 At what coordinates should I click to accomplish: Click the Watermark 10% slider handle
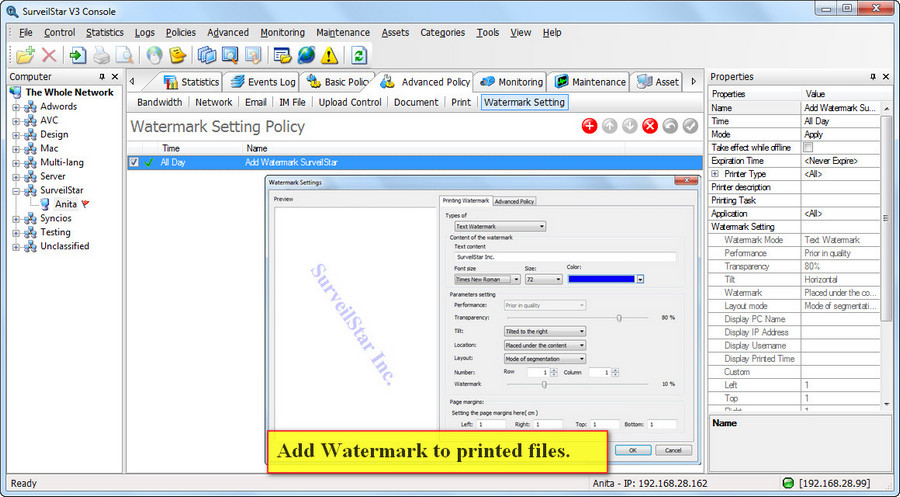[x=544, y=385]
